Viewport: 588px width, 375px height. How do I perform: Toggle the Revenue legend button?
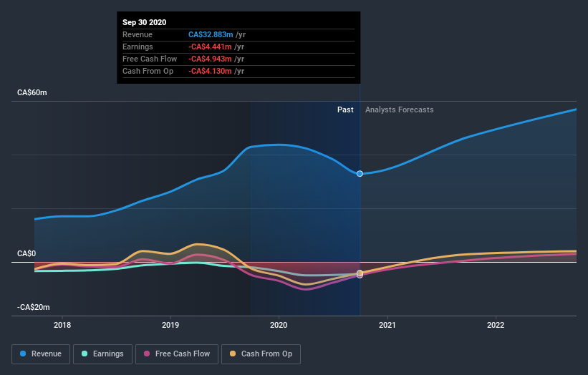(x=41, y=354)
